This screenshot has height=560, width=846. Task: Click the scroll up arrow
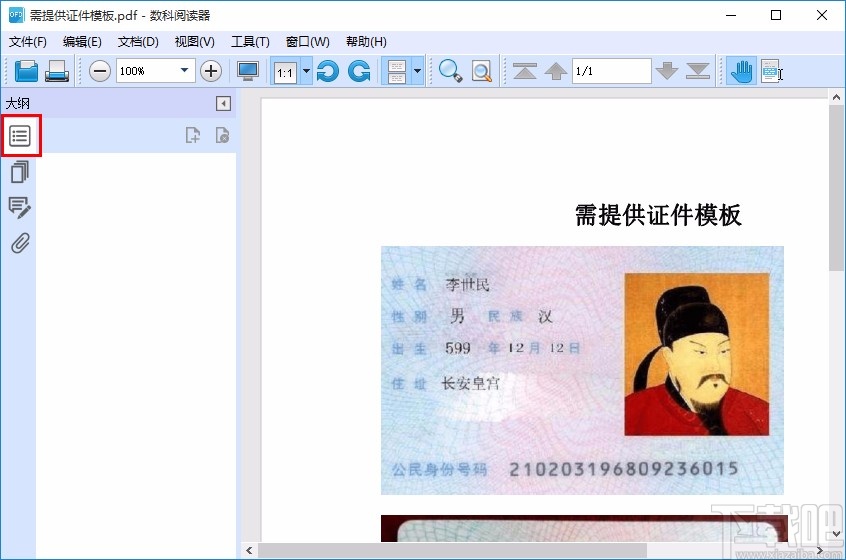coord(836,98)
